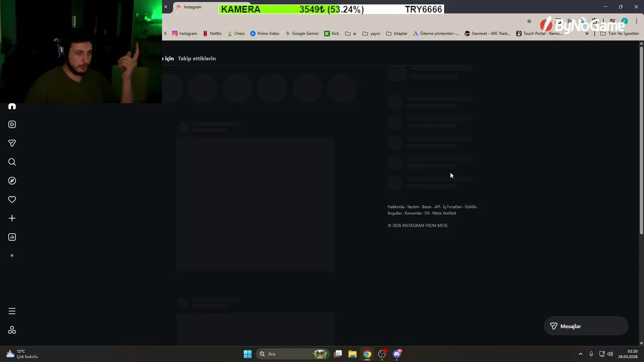Open the Chrome three-dot menu
This screenshot has height=362, width=644.
(x=636, y=21)
